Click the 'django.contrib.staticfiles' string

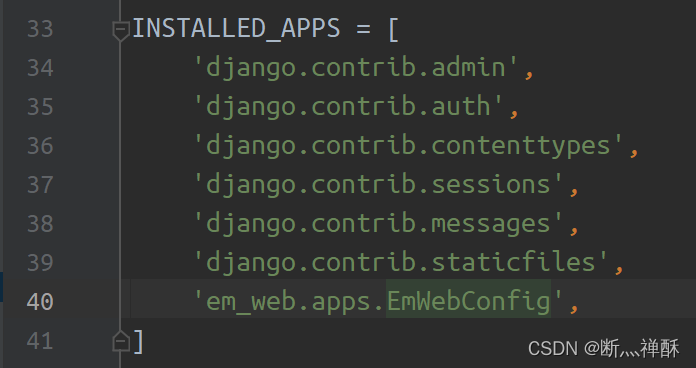click(401, 263)
